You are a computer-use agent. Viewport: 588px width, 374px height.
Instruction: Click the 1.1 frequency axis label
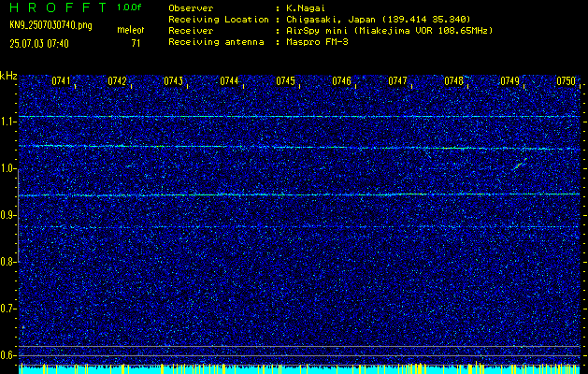pyautogui.click(x=8, y=122)
